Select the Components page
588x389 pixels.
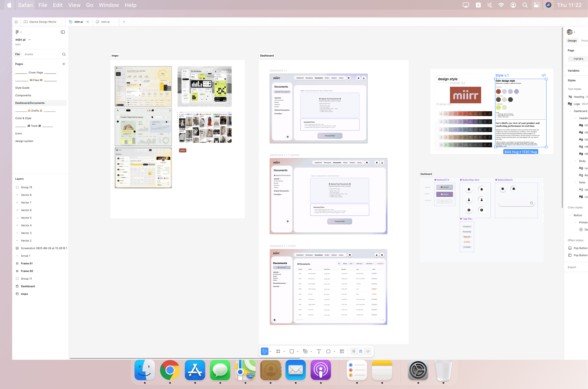click(23, 95)
